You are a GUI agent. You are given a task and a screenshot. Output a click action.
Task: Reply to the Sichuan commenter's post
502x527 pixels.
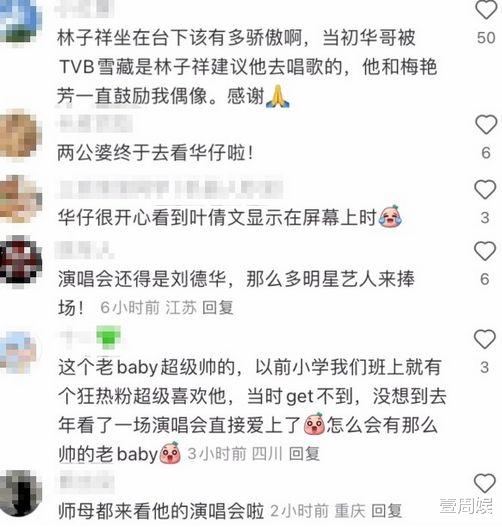(x=304, y=453)
